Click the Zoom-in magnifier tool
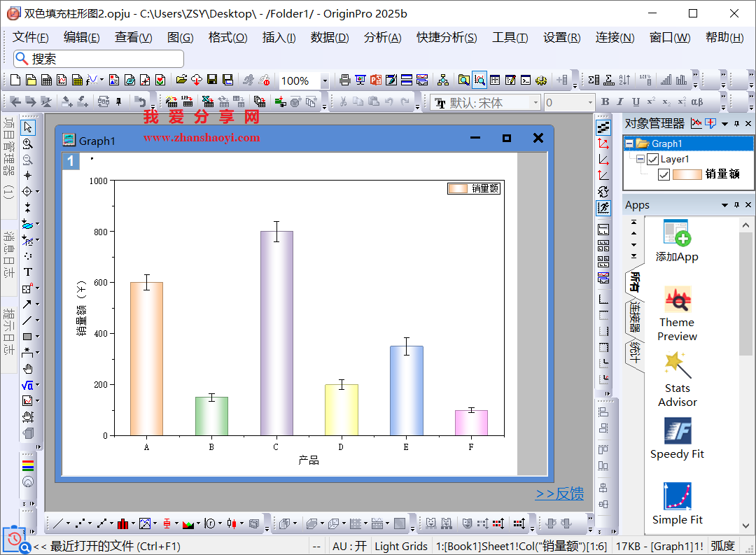 pyautogui.click(x=28, y=143)
